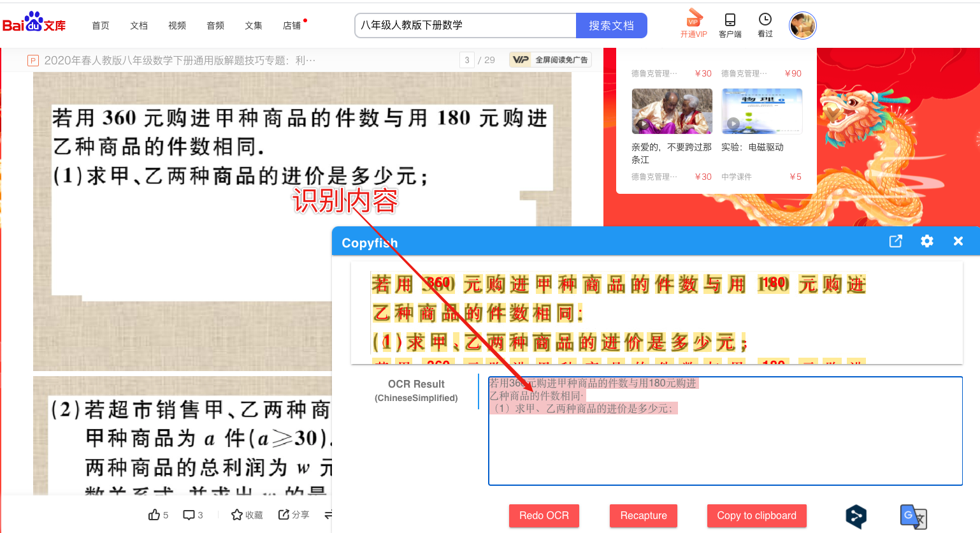
Task: Click the VIP 全屏阅读免广告 badge
Action: tap(551, 60)
